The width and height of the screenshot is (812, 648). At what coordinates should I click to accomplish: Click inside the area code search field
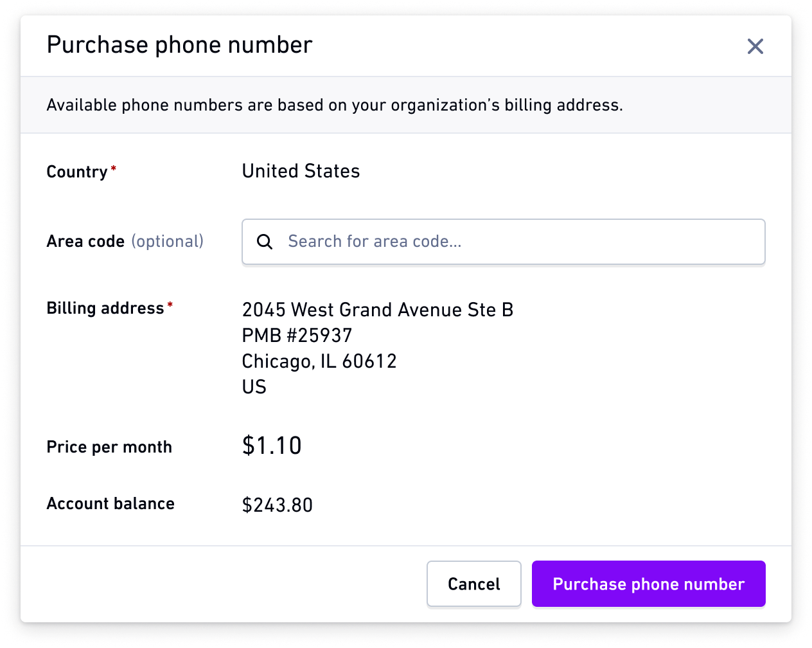[503, 242]
